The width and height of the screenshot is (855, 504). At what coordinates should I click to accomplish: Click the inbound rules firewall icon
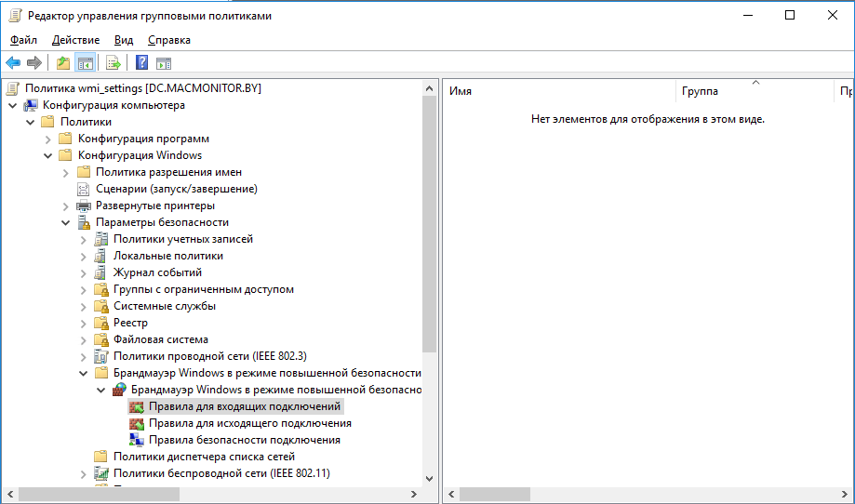[137, 406]
